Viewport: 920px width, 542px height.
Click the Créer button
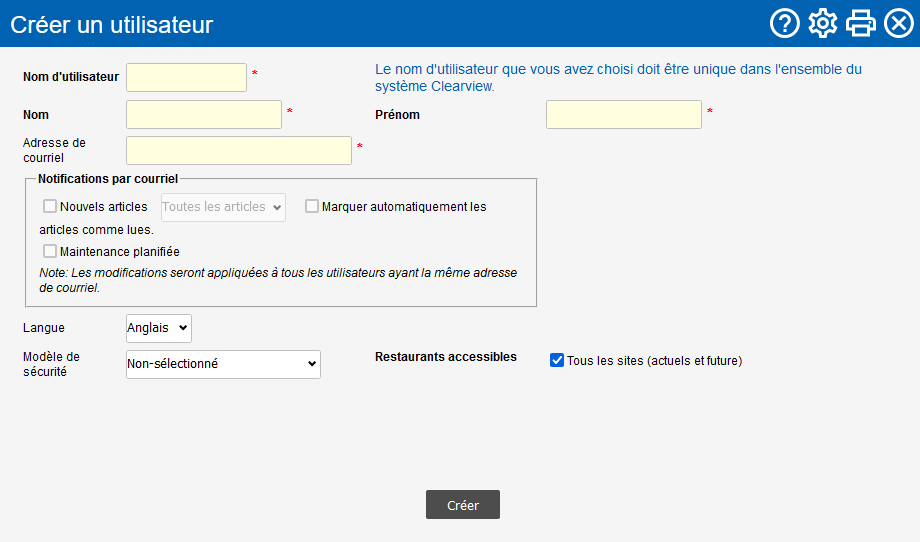(x=463, y=504)
